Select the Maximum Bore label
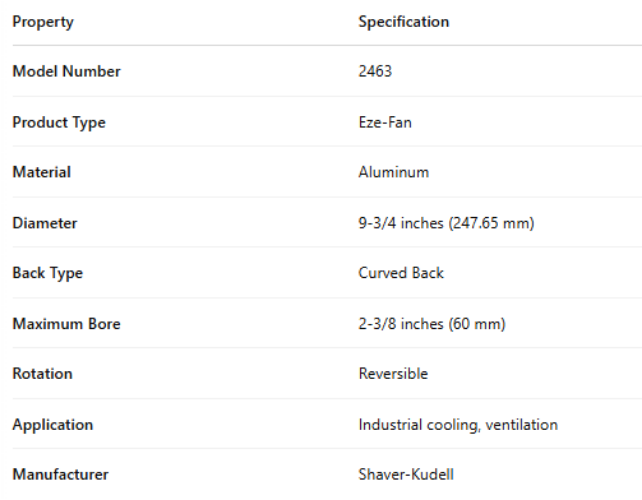This screenshot has height=500, width=642. point(66,324)
